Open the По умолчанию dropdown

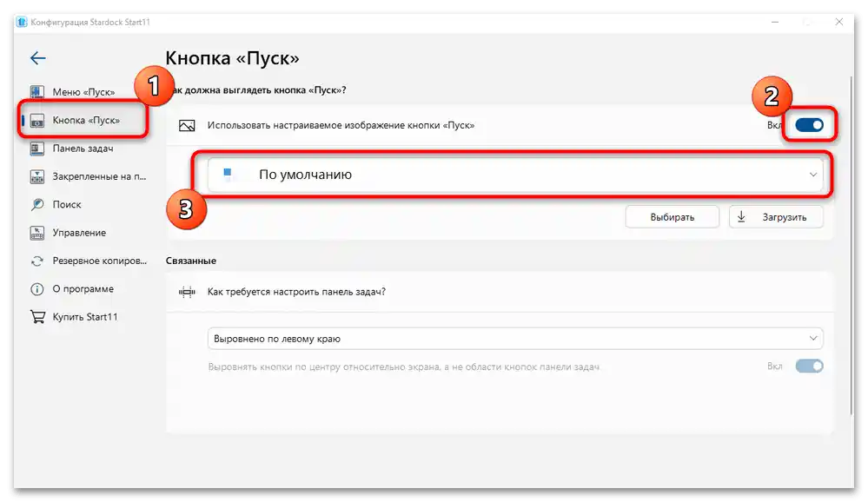click(514, 174)
